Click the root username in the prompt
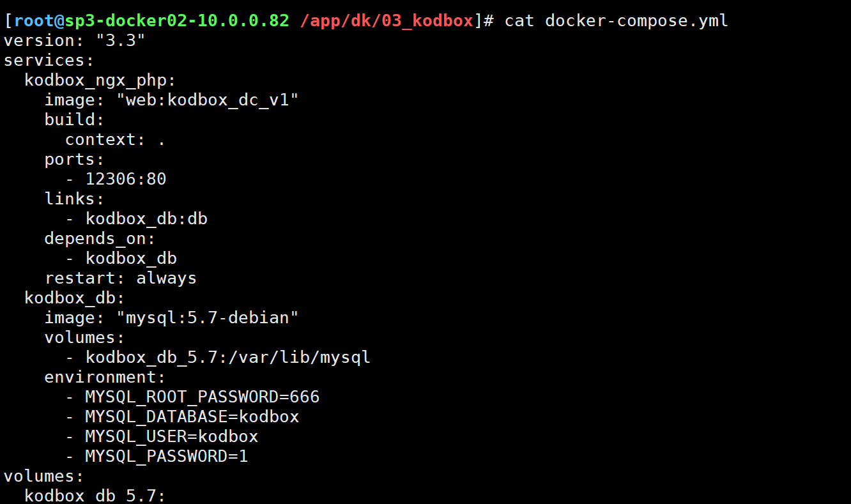Viewport: 851px width, 504px height. (34, 20)
